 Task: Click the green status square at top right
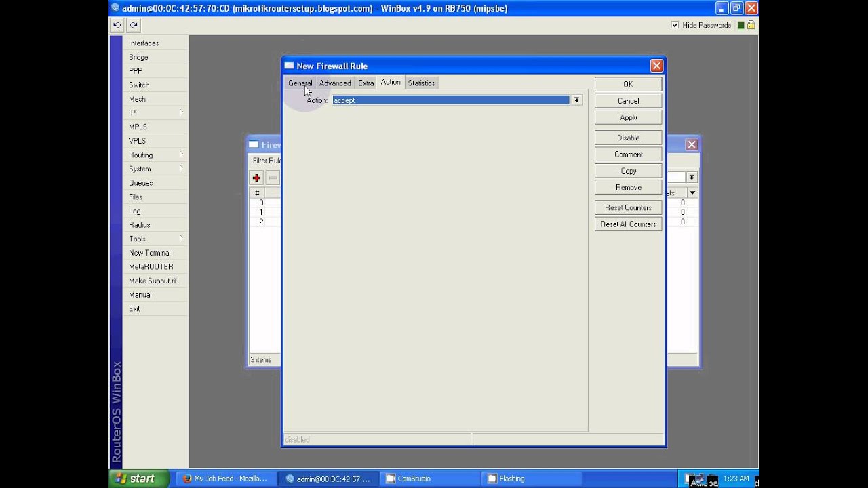pos(741,25)
